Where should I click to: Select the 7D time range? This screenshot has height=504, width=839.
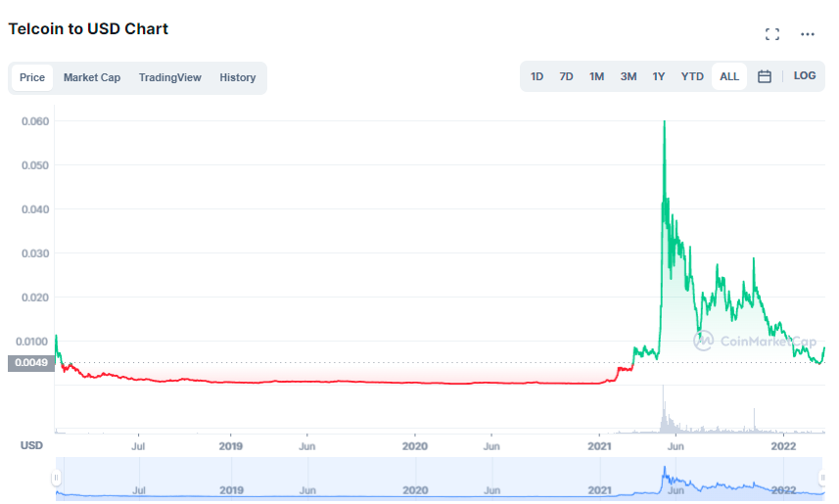click(566, 76)
